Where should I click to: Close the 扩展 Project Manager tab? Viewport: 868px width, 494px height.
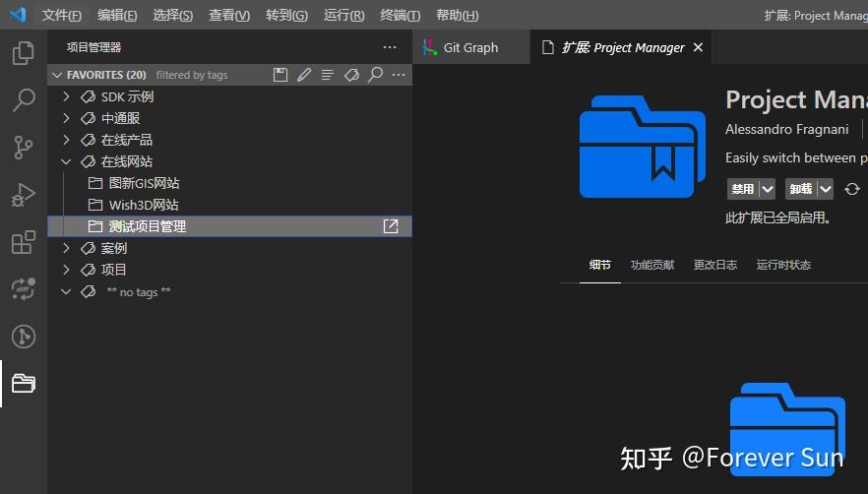point(698,47)
